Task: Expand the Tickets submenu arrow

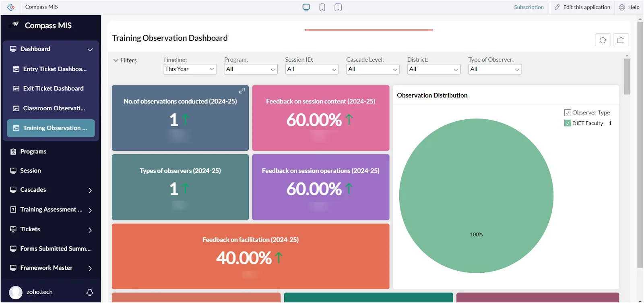Action: pos(90,230)
